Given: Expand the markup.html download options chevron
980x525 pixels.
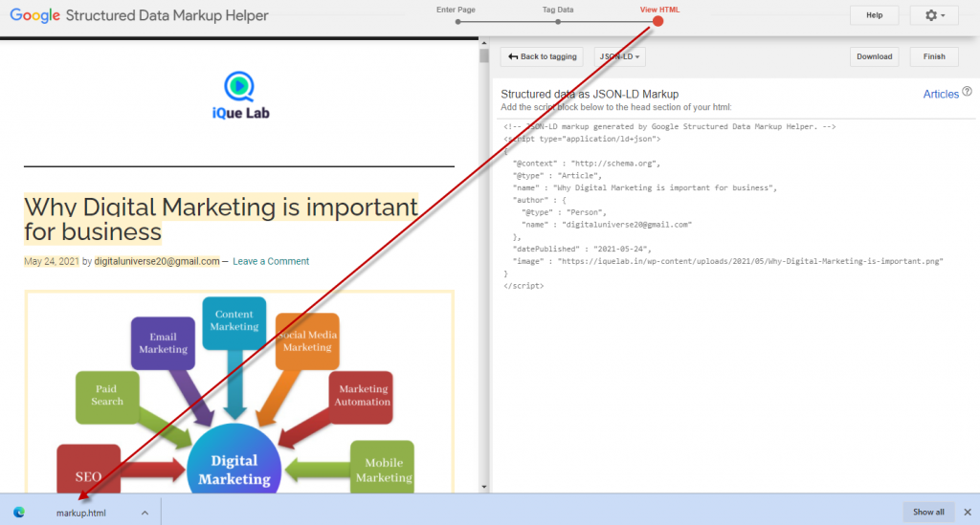Looking at the screenshot, I should tap(145, 514).
